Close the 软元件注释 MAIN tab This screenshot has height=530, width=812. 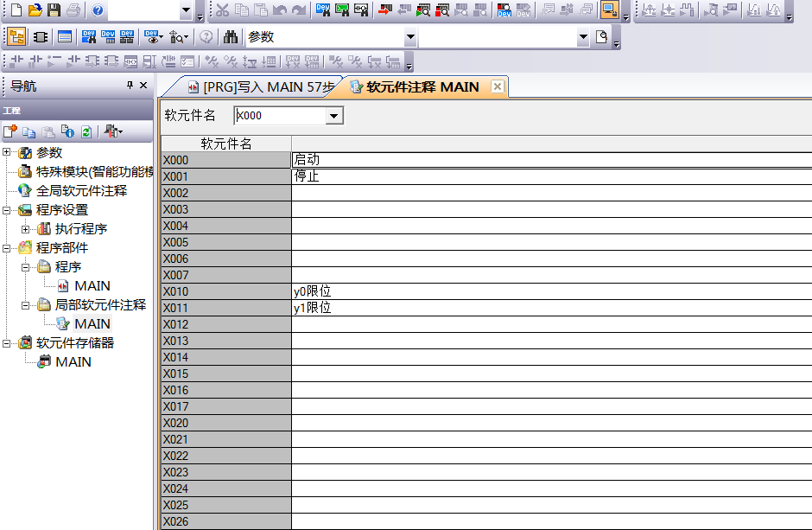(497, 86)
